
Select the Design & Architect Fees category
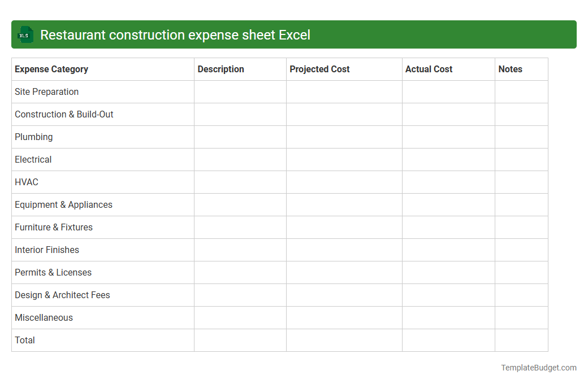pos(62,295)
